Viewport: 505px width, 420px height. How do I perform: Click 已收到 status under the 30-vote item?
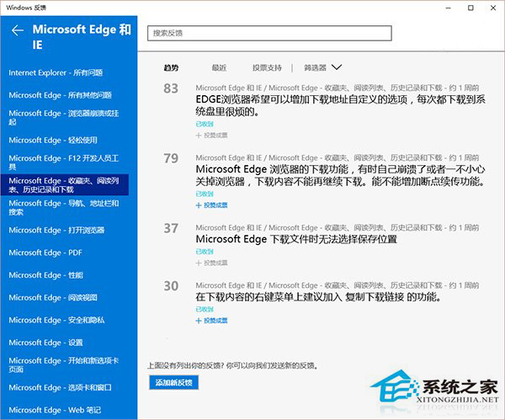coord(205,309)
